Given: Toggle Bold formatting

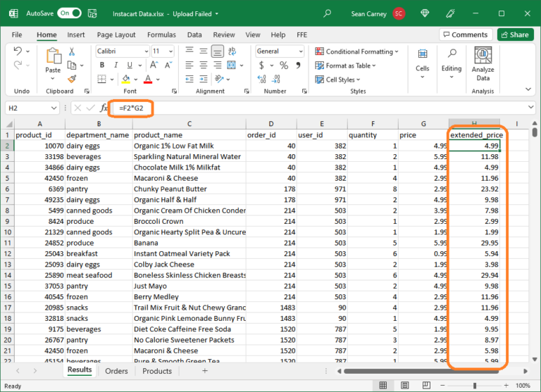Looking at the screenshot, I should [102, 65].
